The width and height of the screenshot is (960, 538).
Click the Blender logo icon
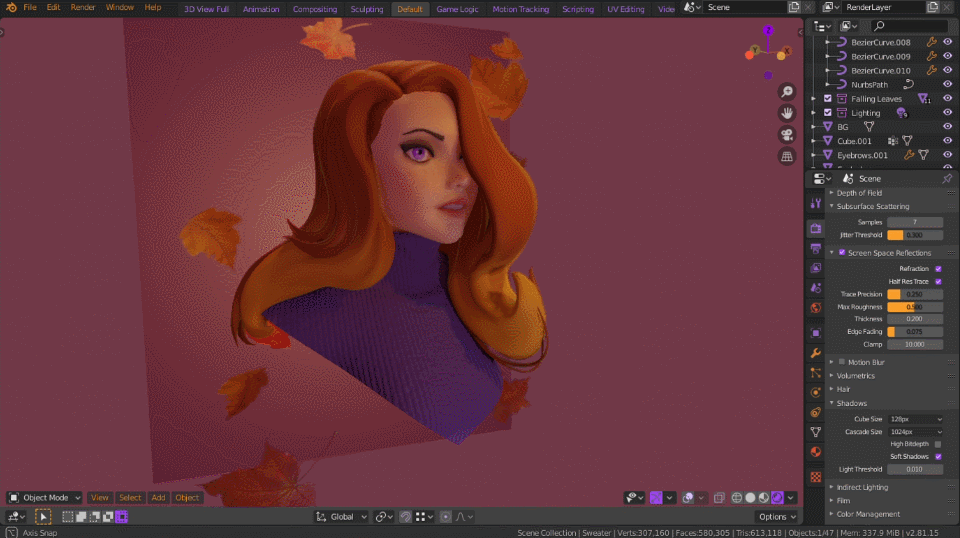tap(11, 7)
